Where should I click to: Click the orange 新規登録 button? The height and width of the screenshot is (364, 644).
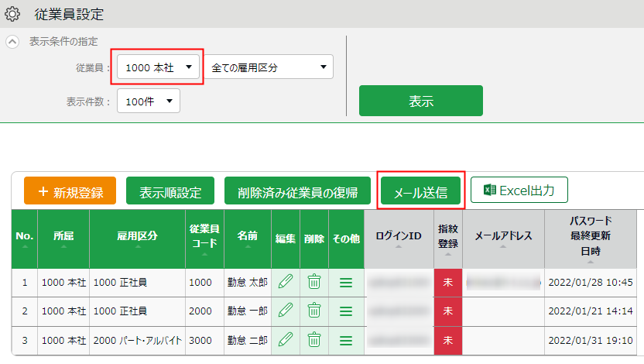(x=70, y=192)
